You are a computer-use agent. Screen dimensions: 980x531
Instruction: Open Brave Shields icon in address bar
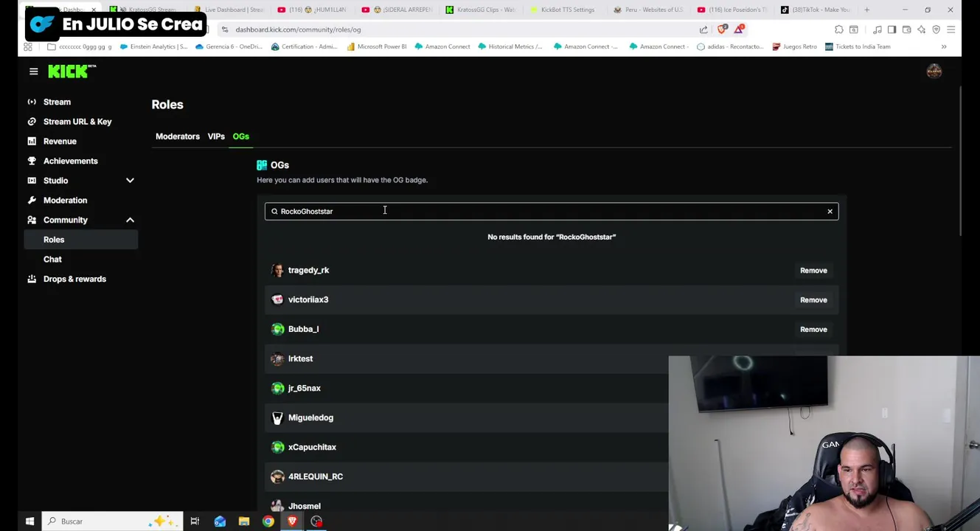point(723,29)
